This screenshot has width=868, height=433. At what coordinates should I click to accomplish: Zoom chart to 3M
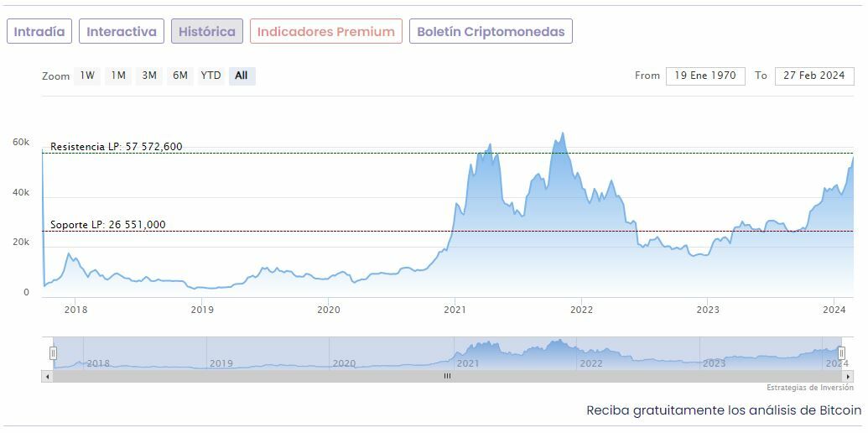coord(149,76)
